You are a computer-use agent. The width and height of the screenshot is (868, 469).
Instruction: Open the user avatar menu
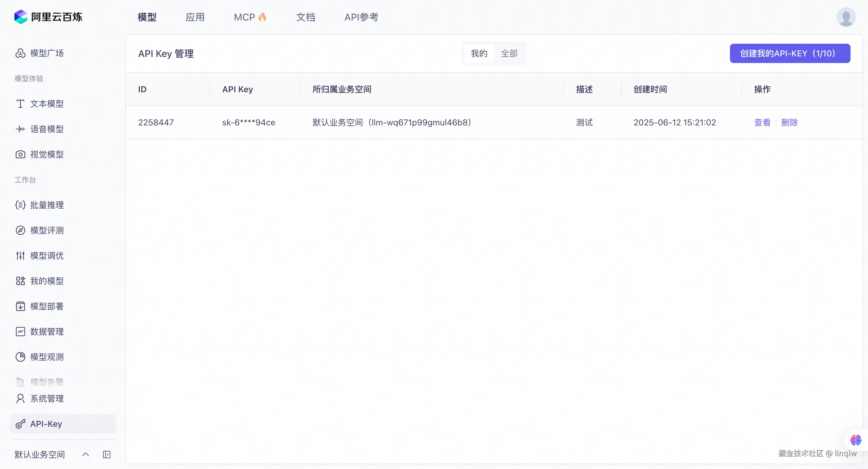click(x=846, y=17)
